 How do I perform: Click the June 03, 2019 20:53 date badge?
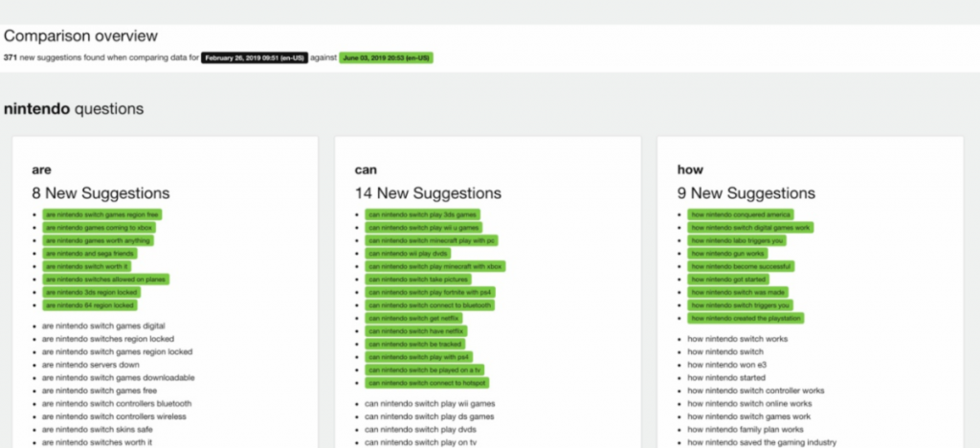[387, 58]
